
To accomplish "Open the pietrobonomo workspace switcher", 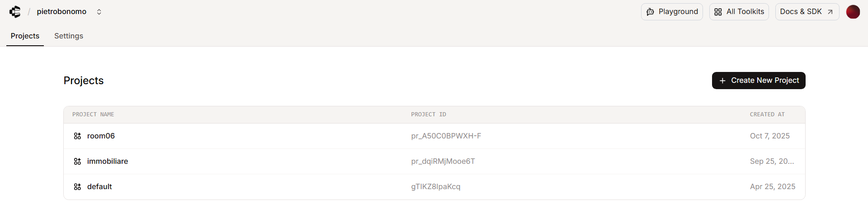I will click(99, 12).
